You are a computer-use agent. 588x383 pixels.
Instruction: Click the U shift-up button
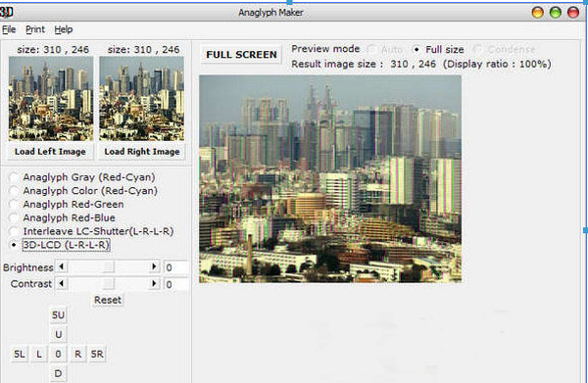point(58,334)
